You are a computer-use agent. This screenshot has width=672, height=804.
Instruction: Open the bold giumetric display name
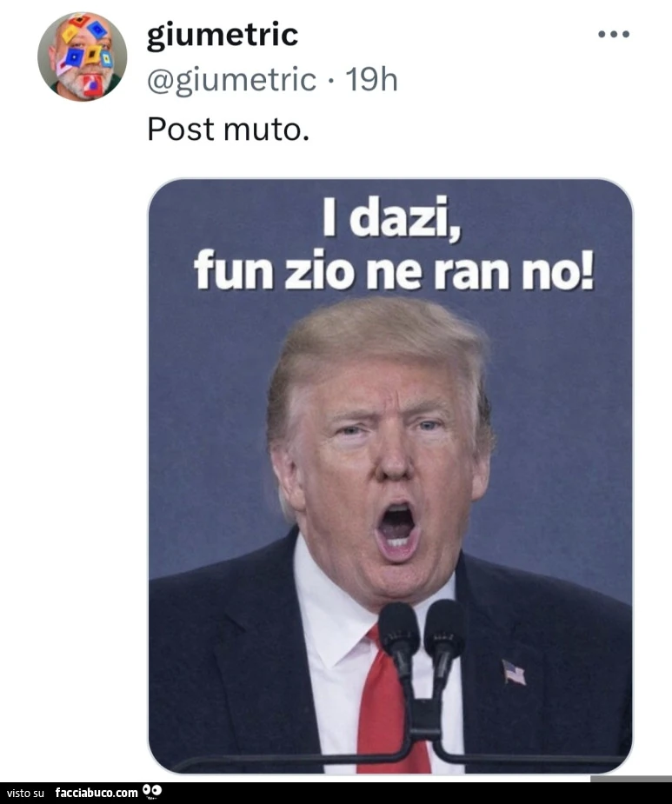pos(223,36)
